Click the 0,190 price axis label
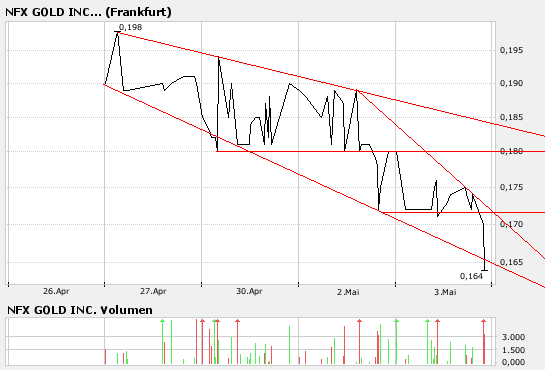Image resolution: width=545 pixels, height=384 pixels. click(511, 83)
